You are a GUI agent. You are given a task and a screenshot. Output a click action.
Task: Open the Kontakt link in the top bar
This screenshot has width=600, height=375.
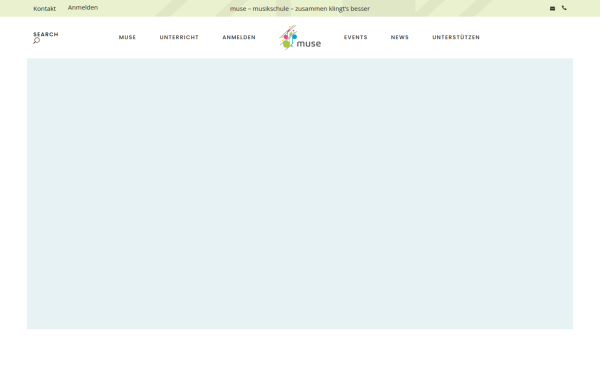44,8
